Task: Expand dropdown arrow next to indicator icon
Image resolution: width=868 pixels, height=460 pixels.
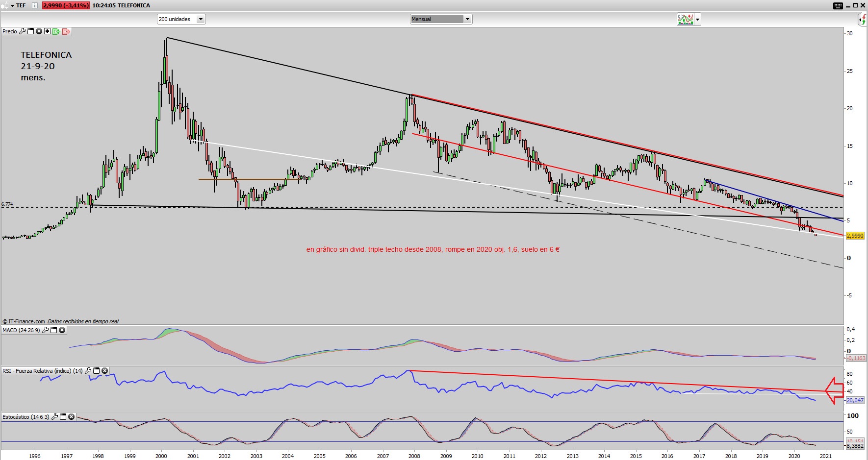Action: [698, 20]
